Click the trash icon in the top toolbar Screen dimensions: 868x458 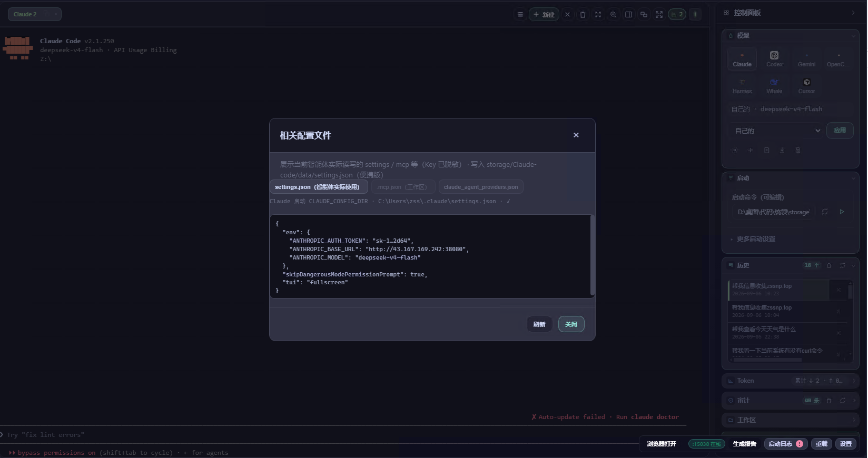(x=583, y=15)
